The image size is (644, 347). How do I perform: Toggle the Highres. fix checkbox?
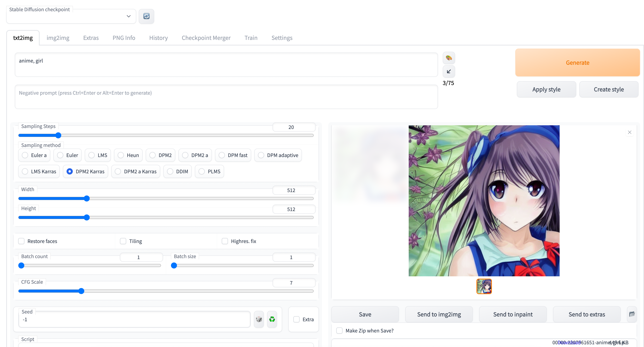225,241
